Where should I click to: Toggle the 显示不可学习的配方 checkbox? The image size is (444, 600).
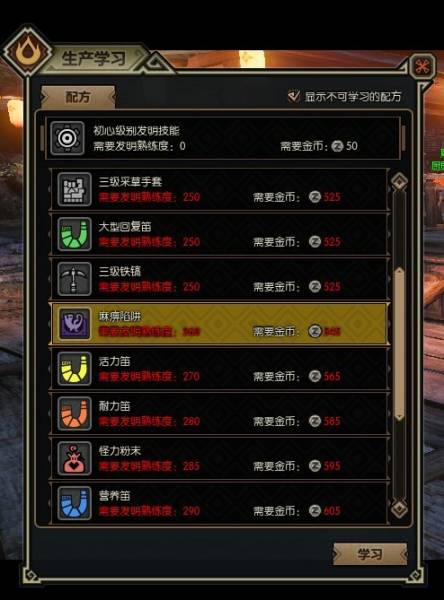tap(294, 96)
